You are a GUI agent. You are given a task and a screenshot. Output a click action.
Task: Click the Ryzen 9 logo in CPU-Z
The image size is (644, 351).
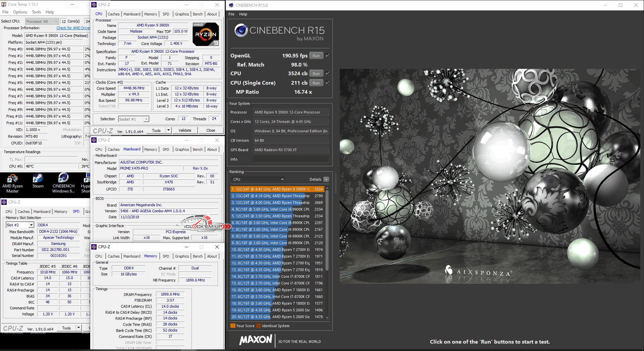(206, 34)
